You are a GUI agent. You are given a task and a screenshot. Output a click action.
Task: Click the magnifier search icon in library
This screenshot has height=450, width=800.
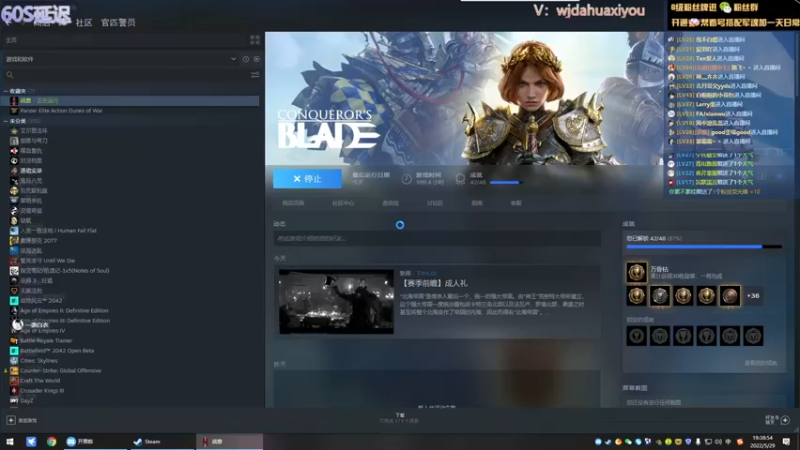[x=10, y=75]
